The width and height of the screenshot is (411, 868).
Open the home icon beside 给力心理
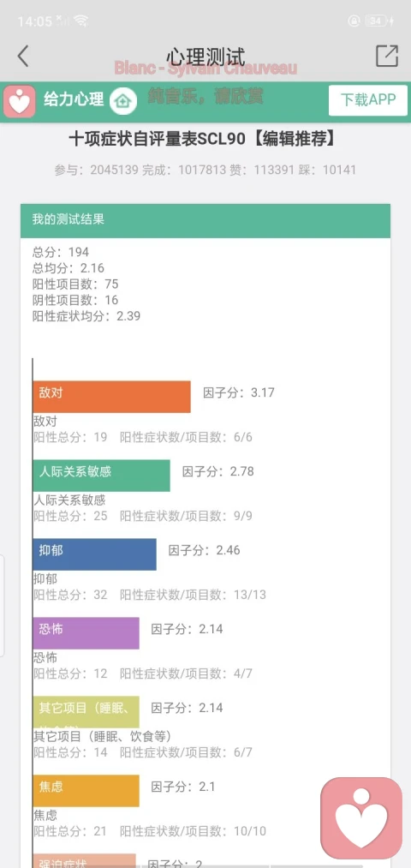click(x=122, y=100)
